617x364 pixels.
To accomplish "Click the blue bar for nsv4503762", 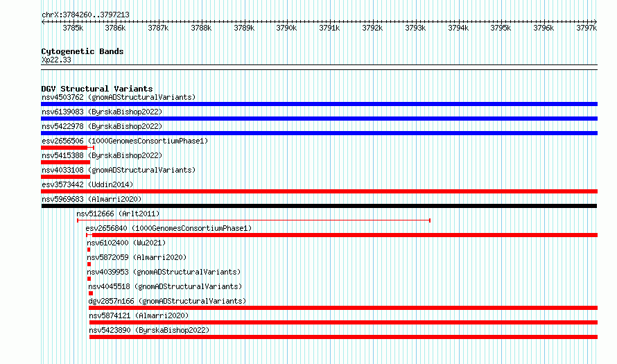I will click(319, 104).
